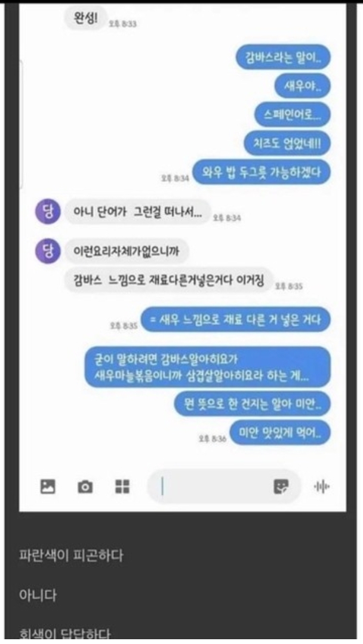Screen dimensions: 363x644
Task: Select the '치즈도 얹었네!!' message bubble
Action: coord(287,143)
